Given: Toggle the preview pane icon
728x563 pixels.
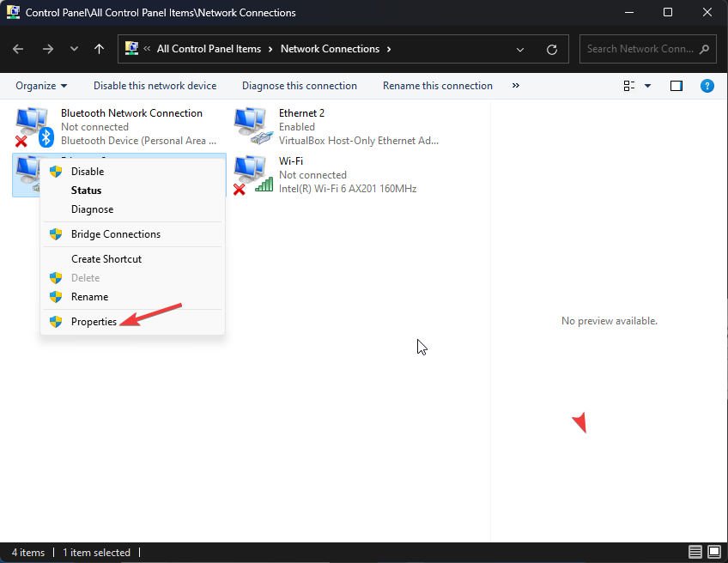Looking at the screenshot, I should [x=676, y=86].
